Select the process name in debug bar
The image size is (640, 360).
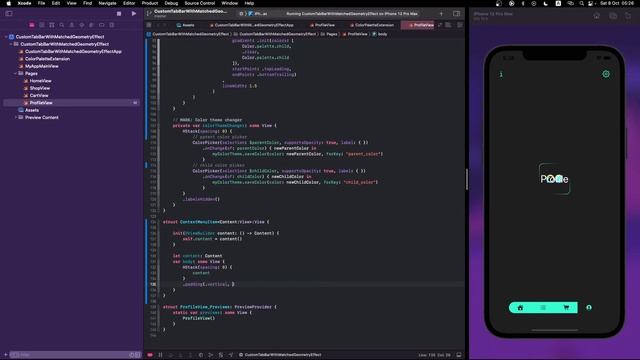[280, 355]
